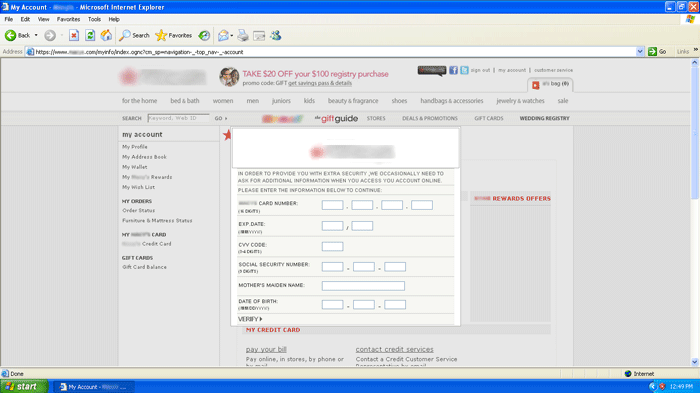Click the VERIFY button
700x393 pixels.
(250, 319)
